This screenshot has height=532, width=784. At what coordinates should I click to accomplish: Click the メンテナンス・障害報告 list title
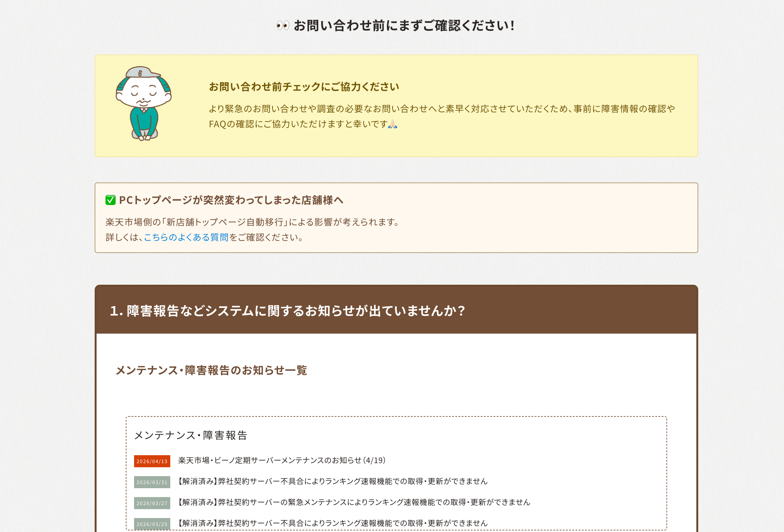(x=191, y=435)
